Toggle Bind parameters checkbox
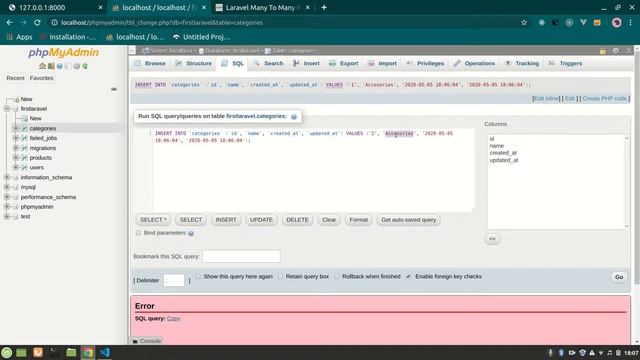This screenshot has width=640, height=360. 138,233
